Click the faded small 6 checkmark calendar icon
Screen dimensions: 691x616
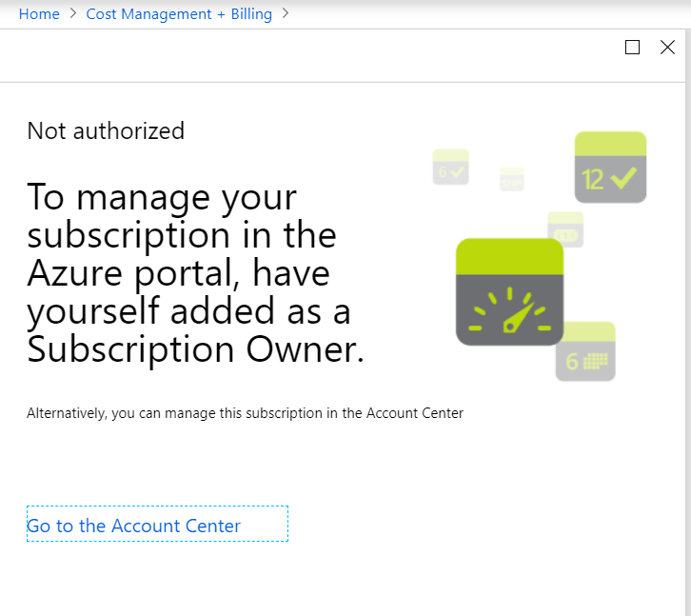pos(450,169)
